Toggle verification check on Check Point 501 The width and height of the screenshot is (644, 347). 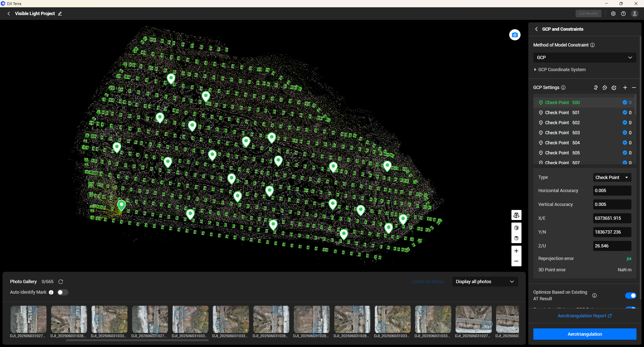click(625, 112)
